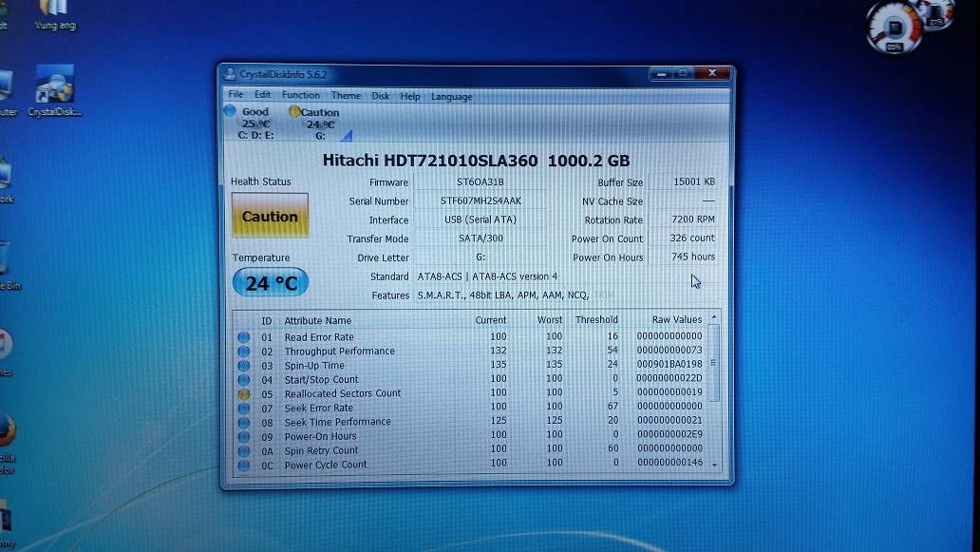
Task: Select the Throughput Performance row text
Action: click(339, 352)
